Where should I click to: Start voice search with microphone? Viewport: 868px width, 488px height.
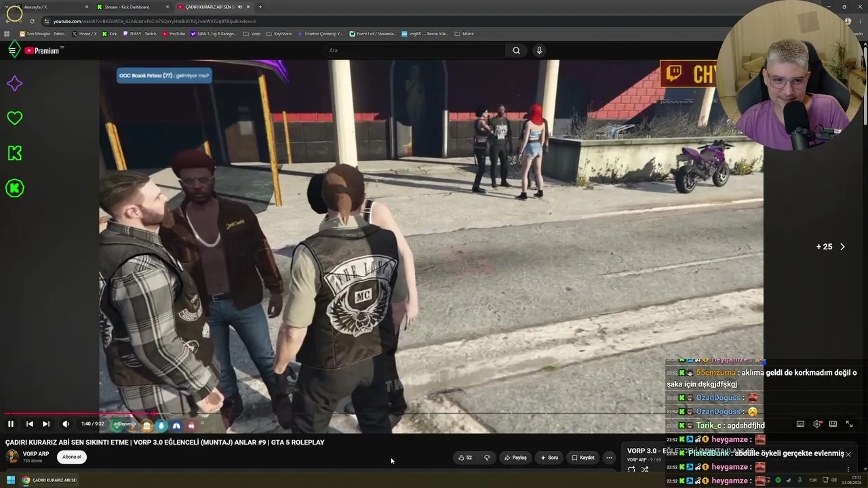[539, 50]
